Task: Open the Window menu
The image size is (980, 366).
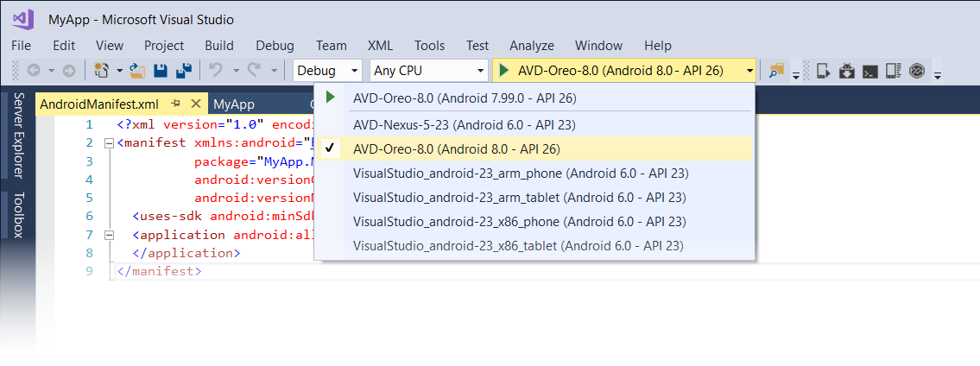Action: click(x=598, y=46)
